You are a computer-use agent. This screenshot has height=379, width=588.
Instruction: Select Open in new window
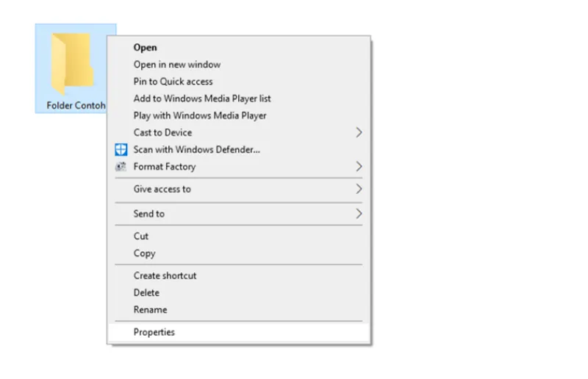coord(238,65)
